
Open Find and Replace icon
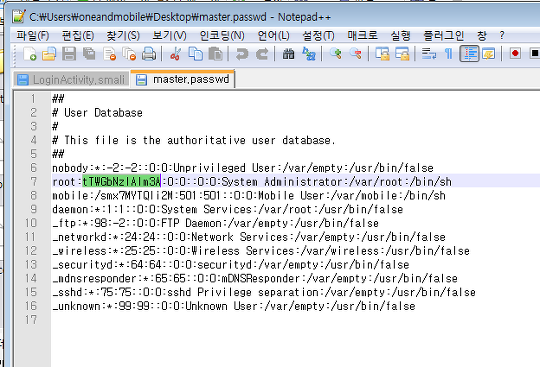point(308,54)
